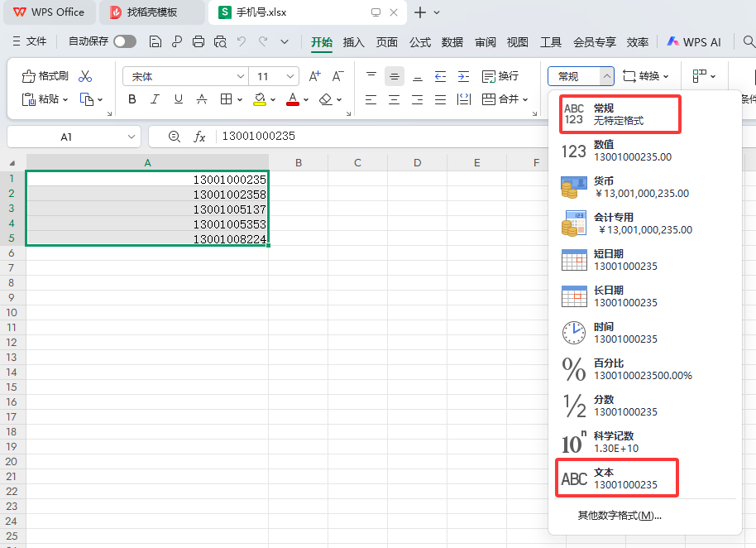The width and height of the screenshot is (756, 548).
Task: Toggle the AutoSave (自动保存) switch
Action: click(x=125, y=41)
